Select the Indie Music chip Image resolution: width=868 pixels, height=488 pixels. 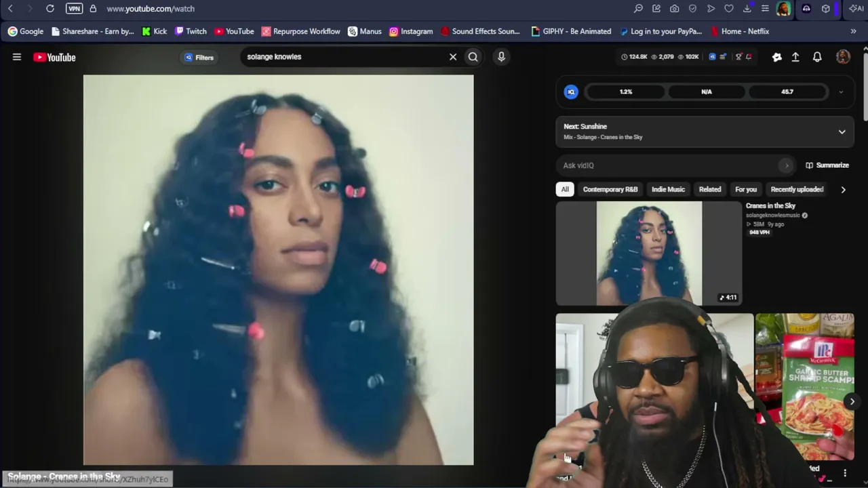click(668, 189)
